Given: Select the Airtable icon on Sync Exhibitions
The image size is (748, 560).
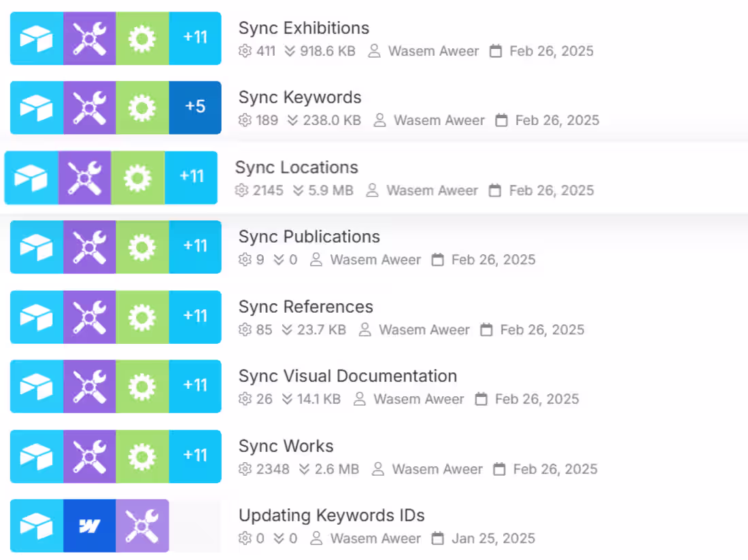Looking at the screenshot, I should [37, 39].
